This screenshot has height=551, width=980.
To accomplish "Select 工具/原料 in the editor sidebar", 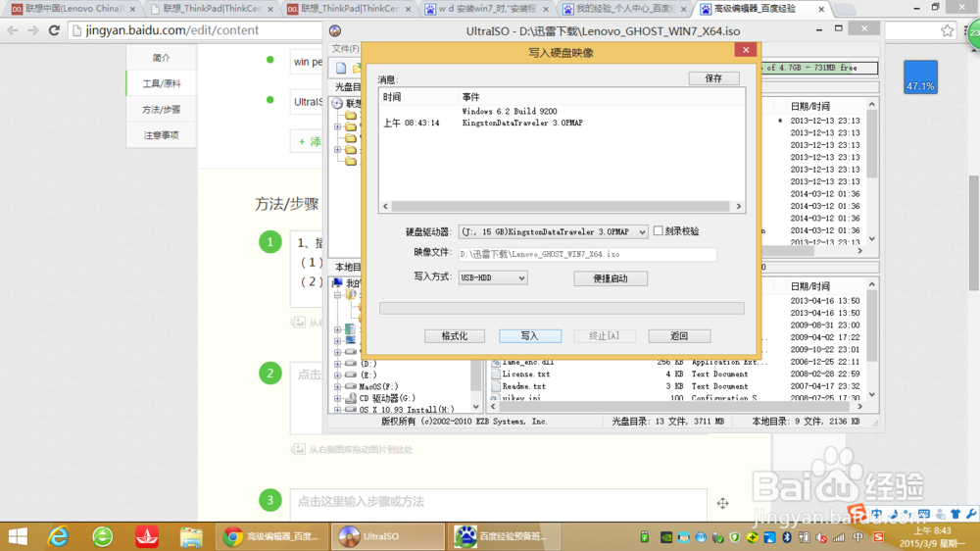I will [x=162, y=83].
